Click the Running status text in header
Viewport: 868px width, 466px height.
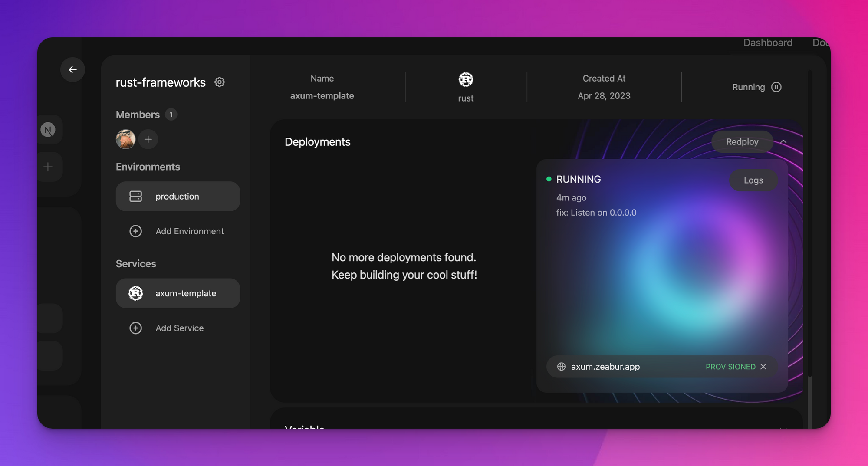coord(749,87)
